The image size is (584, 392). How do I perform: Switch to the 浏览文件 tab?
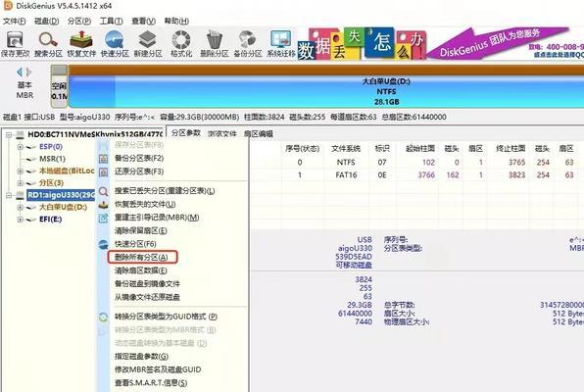(222, 133)
